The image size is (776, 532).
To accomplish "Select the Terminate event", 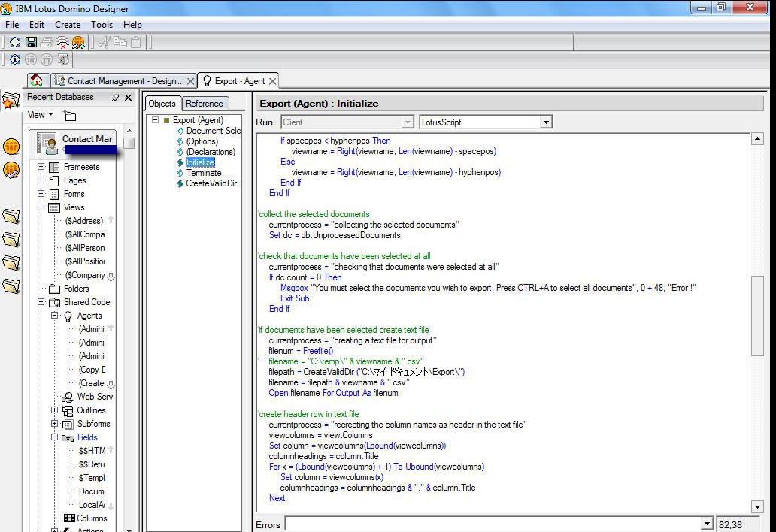I will click(204, 173).
